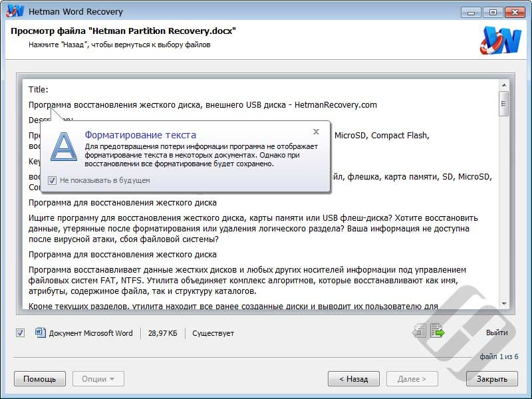
Task: Click the 'Помощь' button
Action: click(40, 379)
